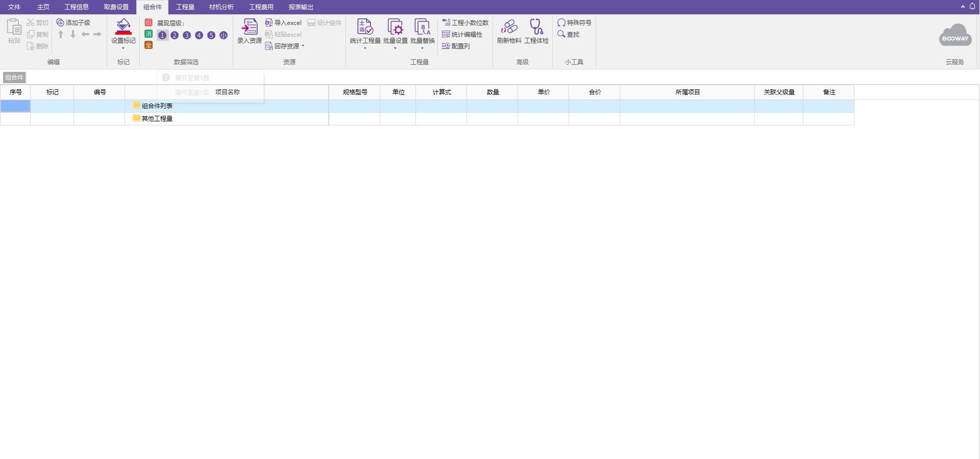
Task: Expand the 统计工程量 dropdown arrow
Action: click(x=365, y=48)
